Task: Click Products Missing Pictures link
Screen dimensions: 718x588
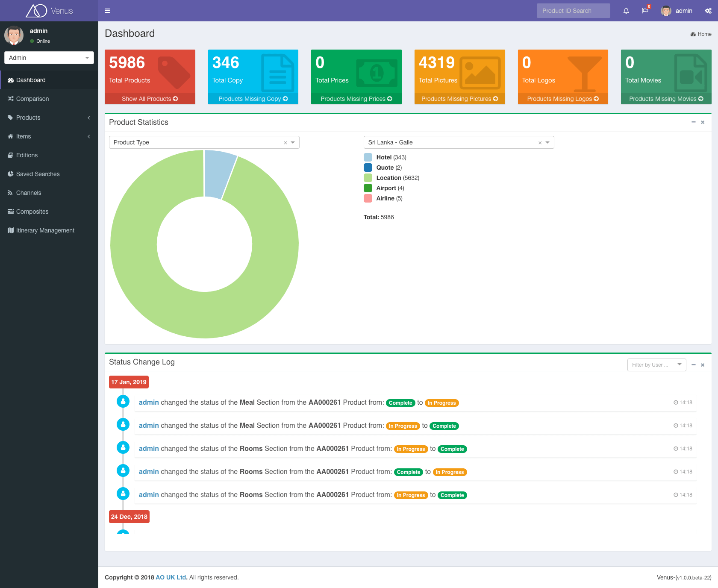Action: pyautogui.click(x=460, y=99)
